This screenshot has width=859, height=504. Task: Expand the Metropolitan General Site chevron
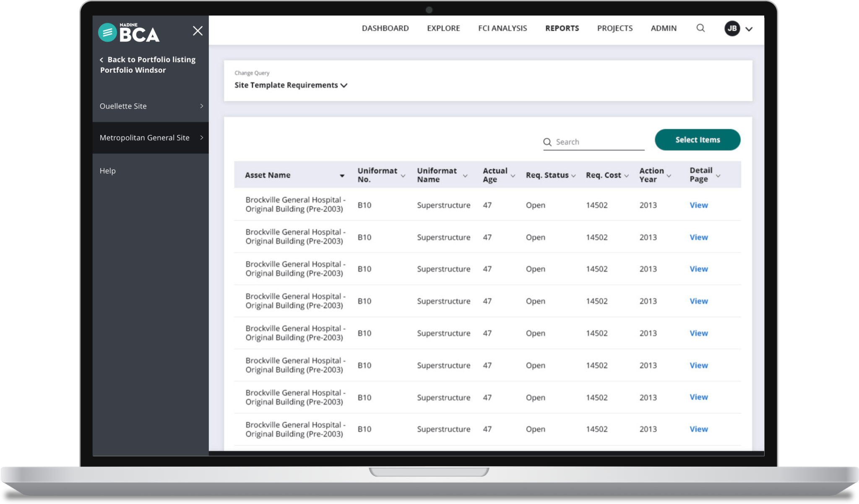(202, 138)
